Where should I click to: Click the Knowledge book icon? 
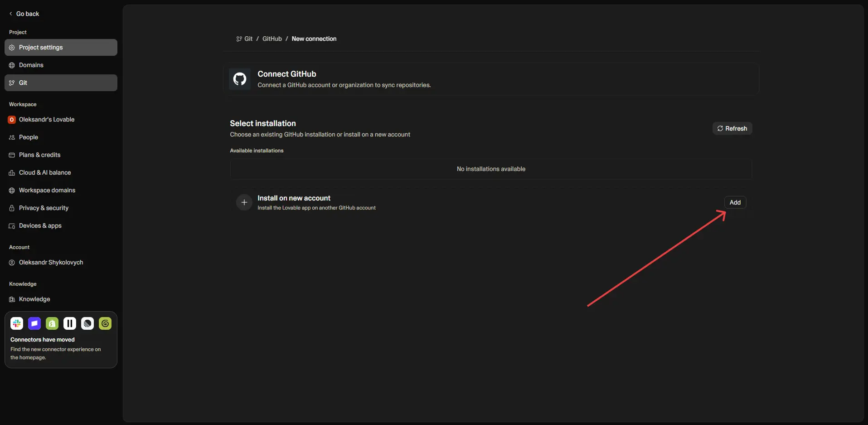click(x=12, y=299)
